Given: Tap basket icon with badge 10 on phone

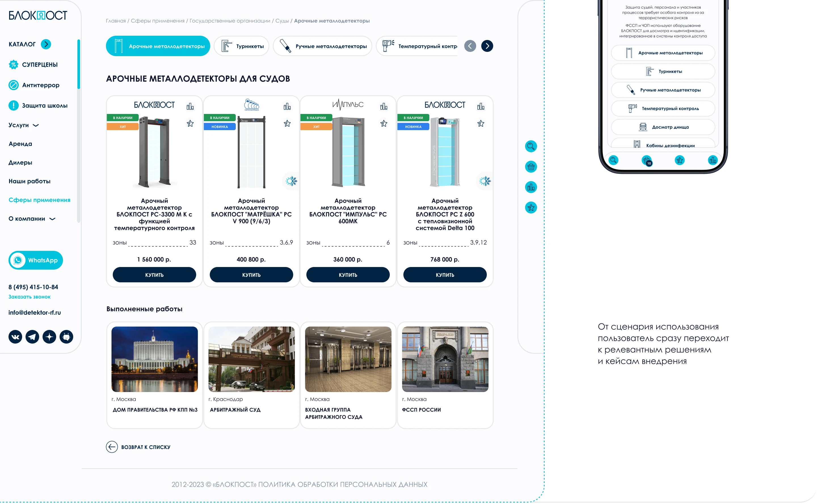Looking at the screenshot, I should [647, 161].
